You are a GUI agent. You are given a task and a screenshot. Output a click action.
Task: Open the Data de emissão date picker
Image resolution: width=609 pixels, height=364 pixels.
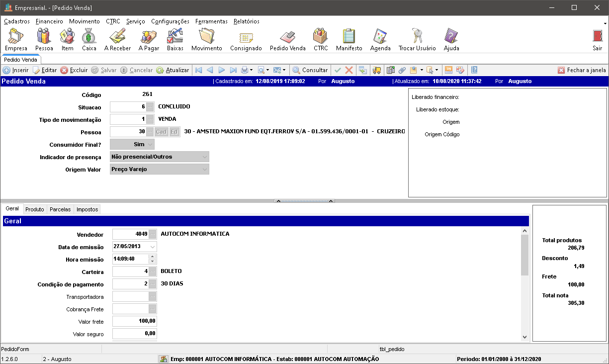pyautogui.click(x=152, y=247)
